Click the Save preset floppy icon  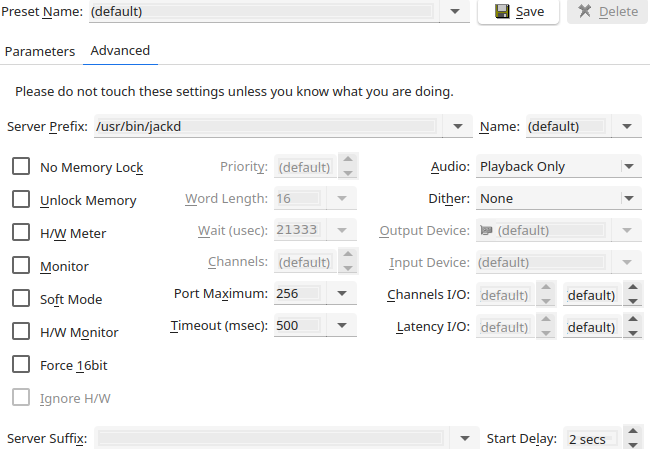tap(502, 12)
